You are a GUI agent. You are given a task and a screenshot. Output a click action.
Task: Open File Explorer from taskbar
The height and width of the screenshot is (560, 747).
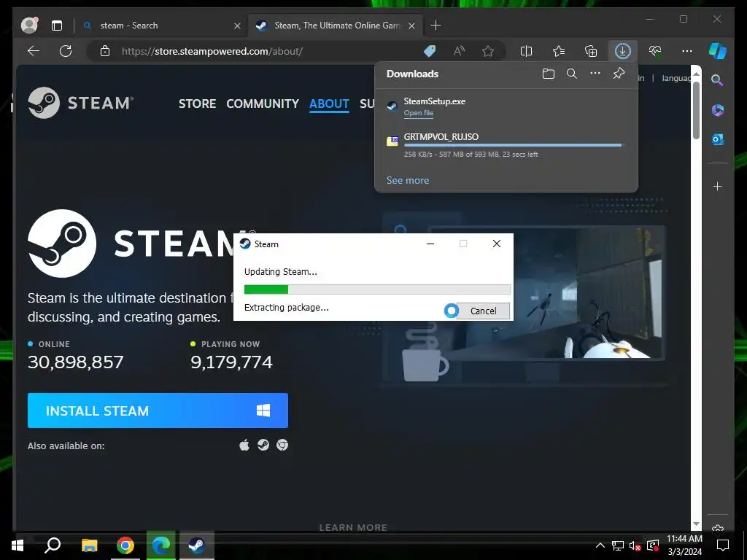click(x=89, y=545)
